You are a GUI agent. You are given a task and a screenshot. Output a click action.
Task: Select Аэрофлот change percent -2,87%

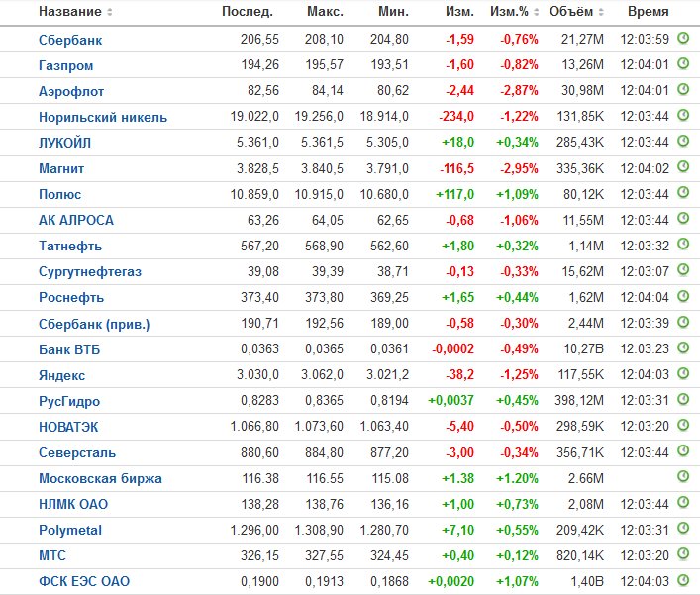click(x=519, y=91)
